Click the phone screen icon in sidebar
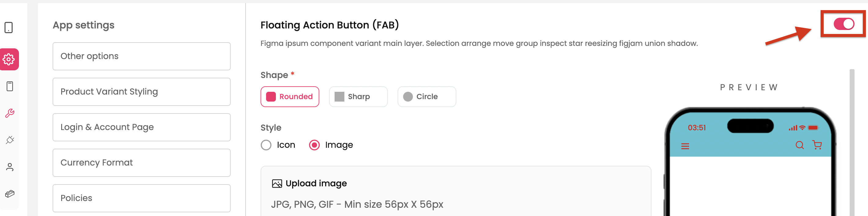Image resolution: width=868 pixels, height=216 pixels. (x=10, y=86)
